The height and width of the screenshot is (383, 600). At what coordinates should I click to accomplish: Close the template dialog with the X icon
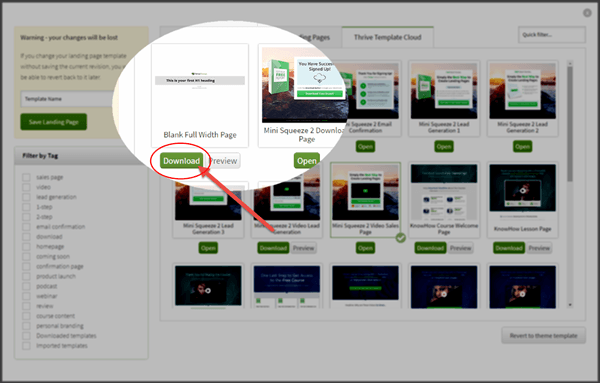[587, 13]
